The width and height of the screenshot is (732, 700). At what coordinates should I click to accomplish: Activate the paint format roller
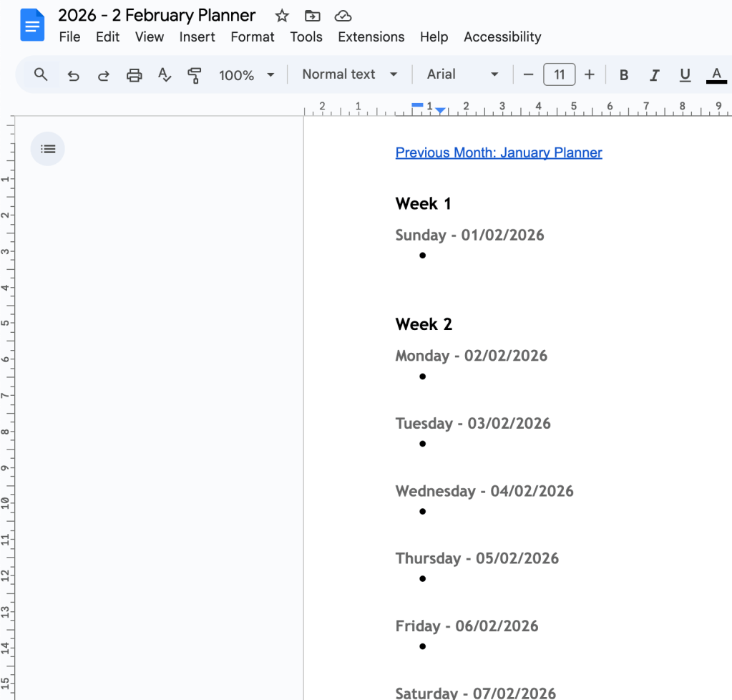tap(194, 75)
